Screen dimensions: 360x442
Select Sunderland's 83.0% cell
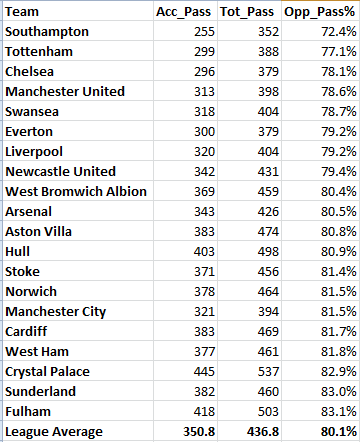pos(320,392)
